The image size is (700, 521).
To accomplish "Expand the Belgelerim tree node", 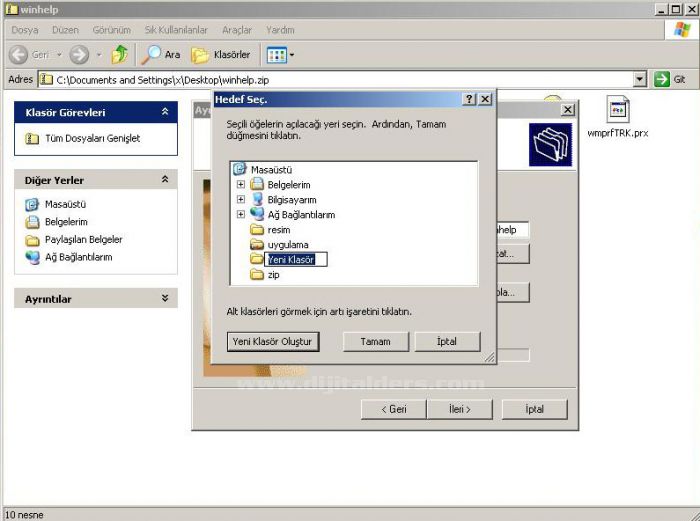I will tap(241, 185).
